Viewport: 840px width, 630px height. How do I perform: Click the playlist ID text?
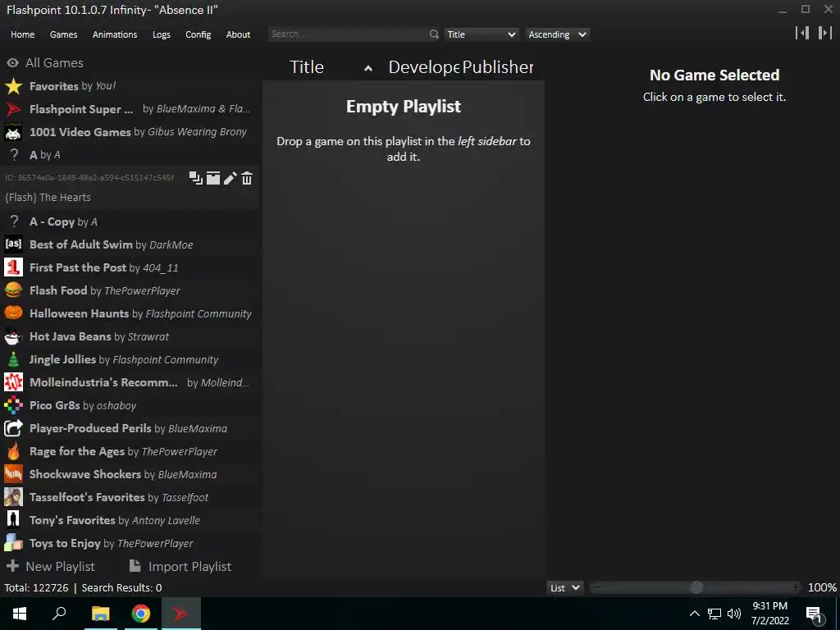90,177
